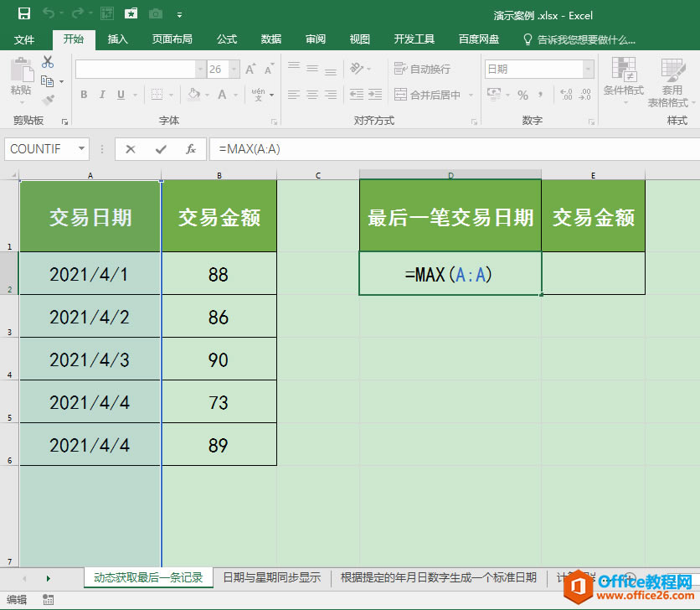700x610 pixels.
Task: Switch to the 插入 Insert tab
Action: click(118, 39)
